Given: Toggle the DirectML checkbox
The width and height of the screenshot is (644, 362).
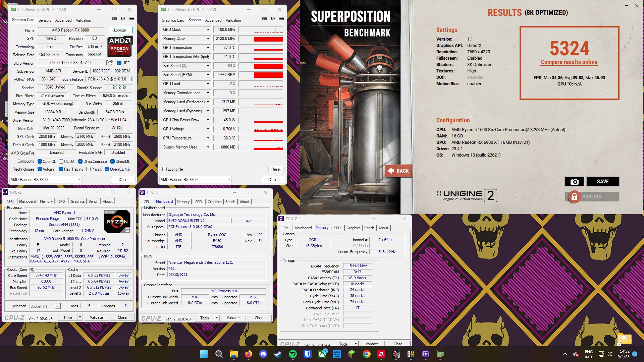Looking at the screenshot, I should [112, 161].
